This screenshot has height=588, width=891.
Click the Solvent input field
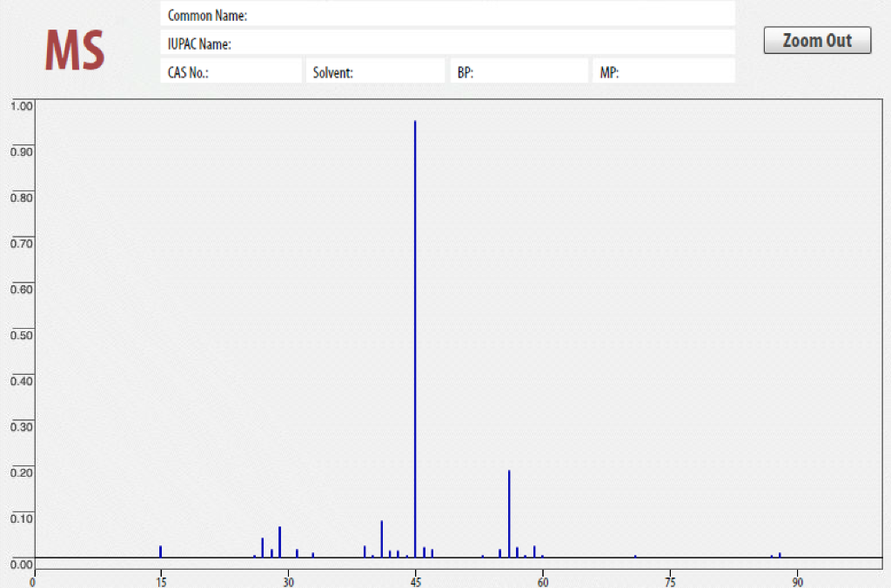point(374,71)
